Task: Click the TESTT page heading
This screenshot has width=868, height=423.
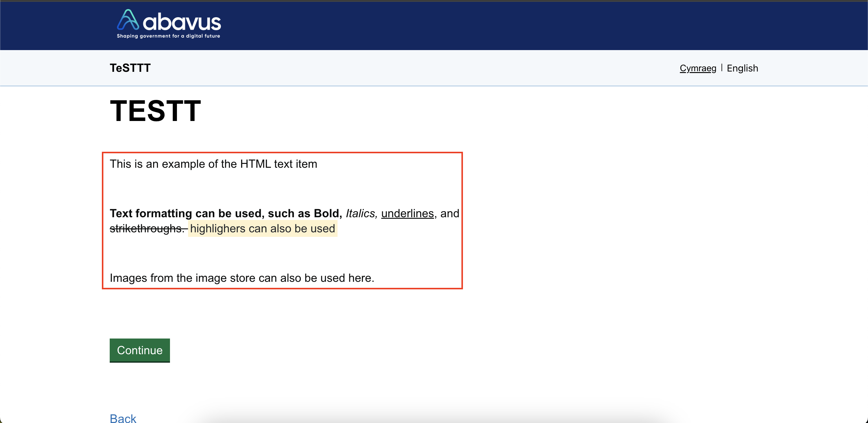Action: 155,111
